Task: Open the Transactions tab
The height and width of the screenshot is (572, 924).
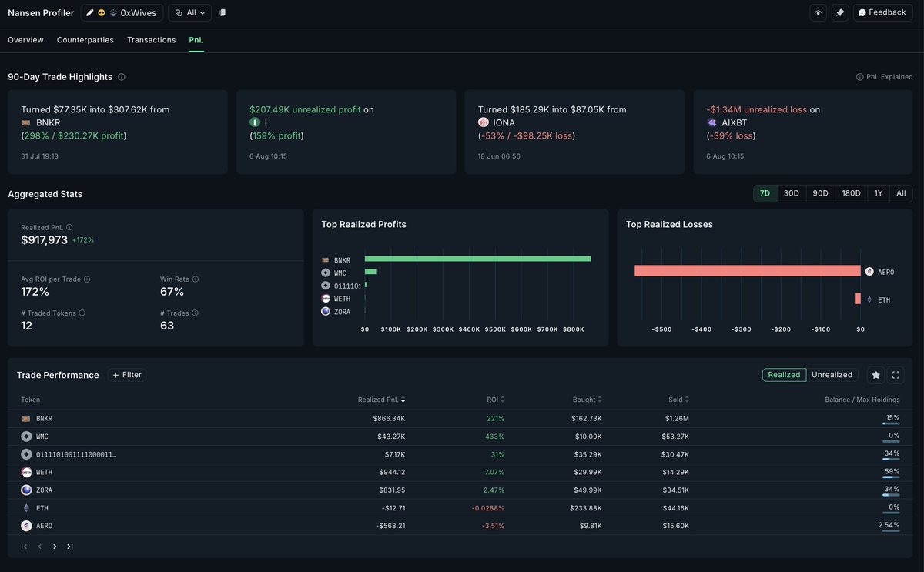Action: click(x=151, y=40)
